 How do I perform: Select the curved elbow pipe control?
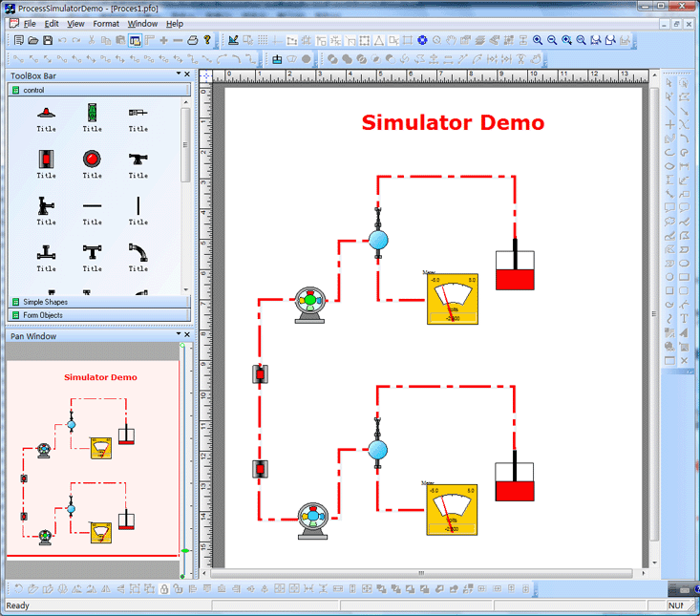pyautogui.click(x=138, y=252)
